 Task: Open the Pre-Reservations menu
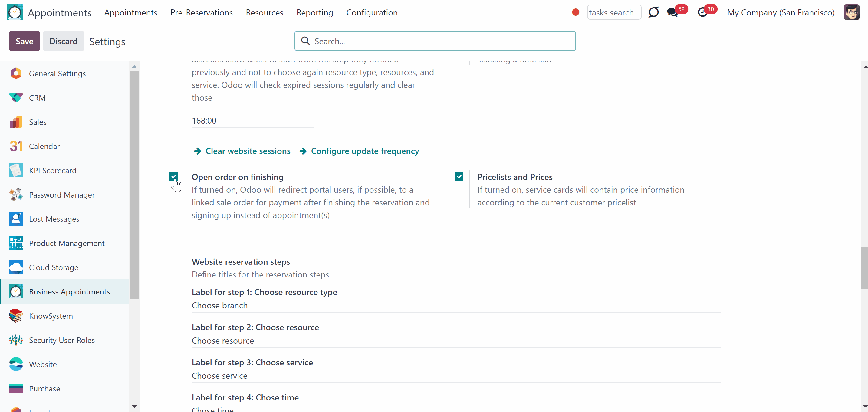202,12
